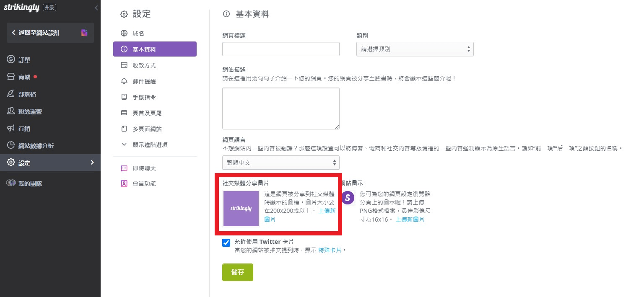This screenshot has height=297, width=644.
Task: Open the 請選擇類別 category dropdown
Action: click(x=414, y=49)
